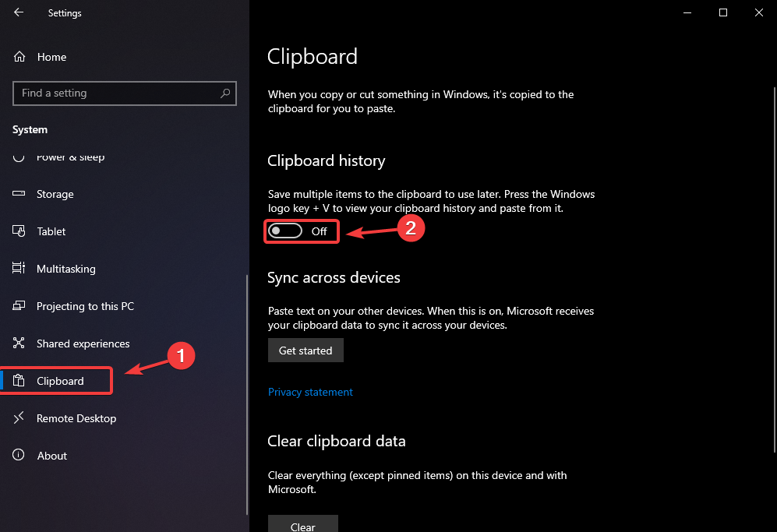Click the Get started button
Image resolution: width=777 pixels, height=532 pixels.
pos(306,350)
